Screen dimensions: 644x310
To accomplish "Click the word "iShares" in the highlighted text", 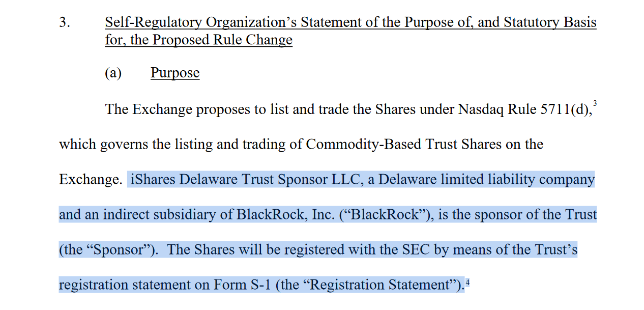I will pyautogui.click(x=153, y=179).
